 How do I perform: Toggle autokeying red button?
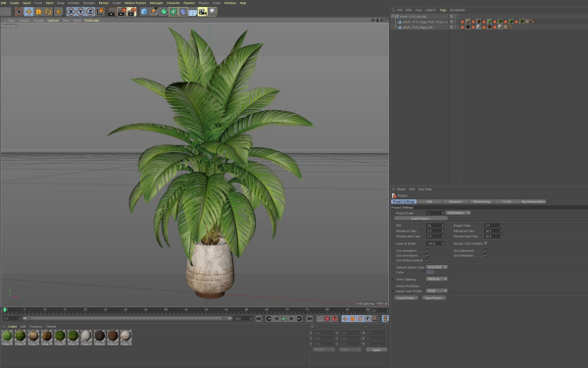point(327,318)
